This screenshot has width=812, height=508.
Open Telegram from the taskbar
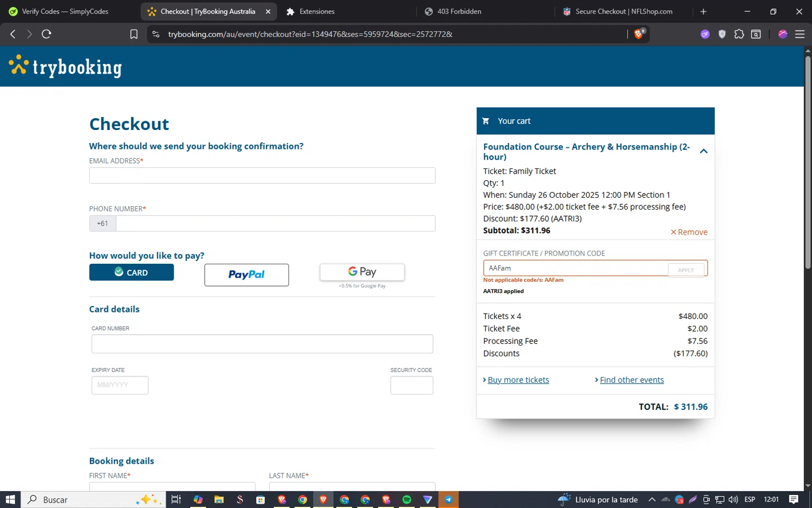click(x=448, y=499)
